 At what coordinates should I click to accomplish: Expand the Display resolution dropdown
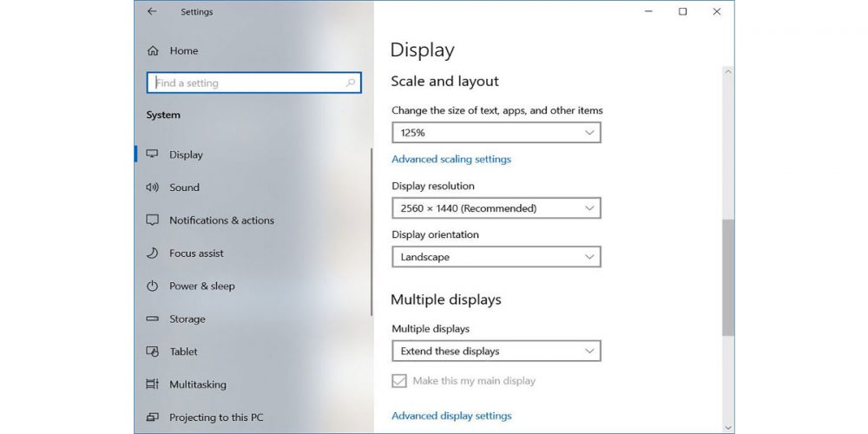coord(496,208)
